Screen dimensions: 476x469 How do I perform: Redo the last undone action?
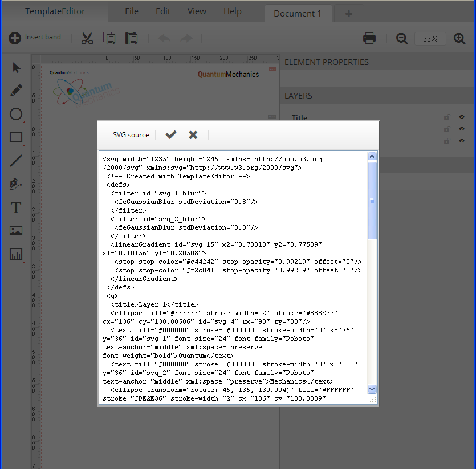click(x=186, y=39)
